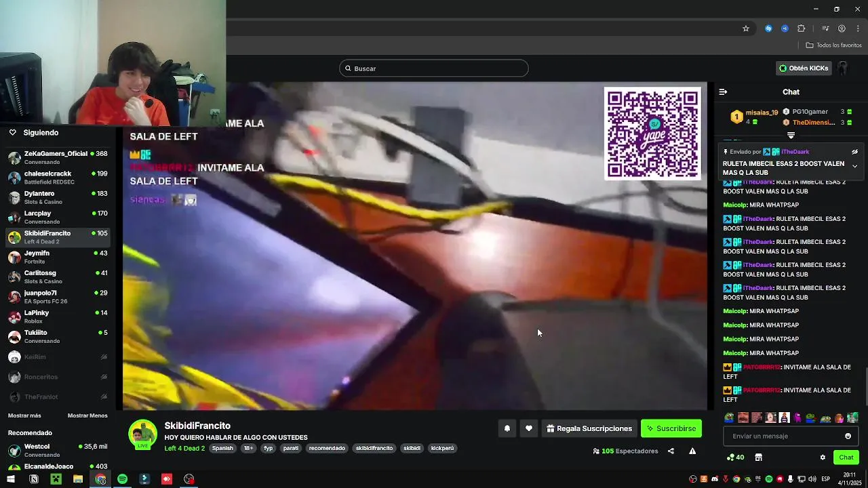Select the recomendado tag
The height and width of the screenshot is (488, 868).
pos(327,448)
